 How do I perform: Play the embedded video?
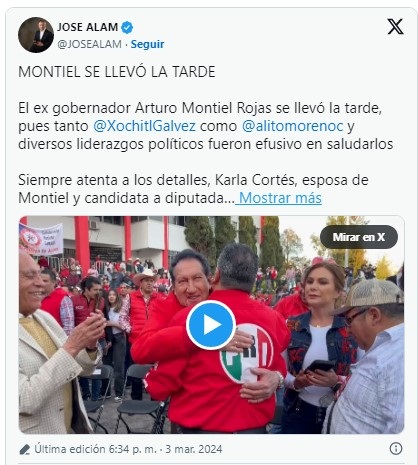[x=211, y=325]
